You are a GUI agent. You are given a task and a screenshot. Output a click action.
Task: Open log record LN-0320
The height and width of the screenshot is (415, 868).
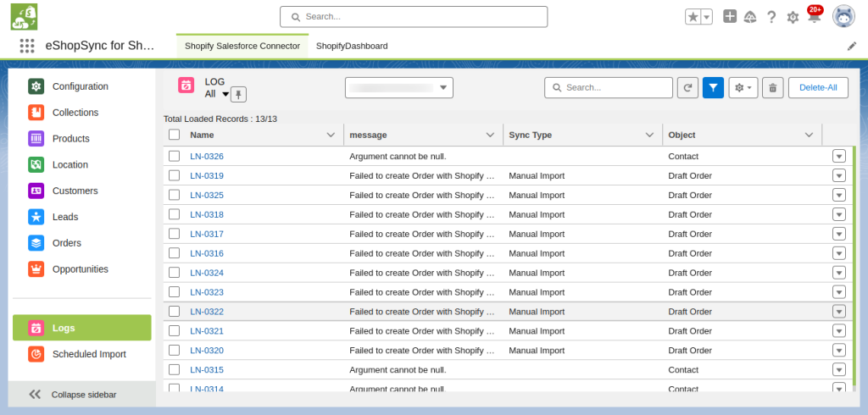(x=207, y=351)
